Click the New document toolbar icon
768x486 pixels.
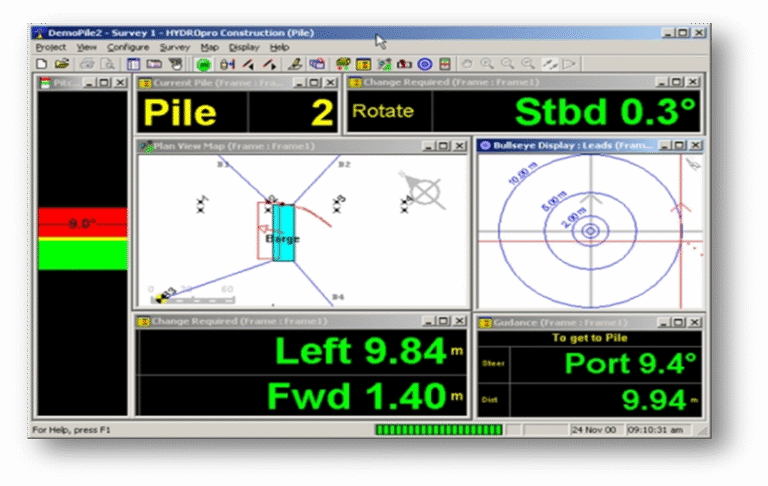coord(40,64)
